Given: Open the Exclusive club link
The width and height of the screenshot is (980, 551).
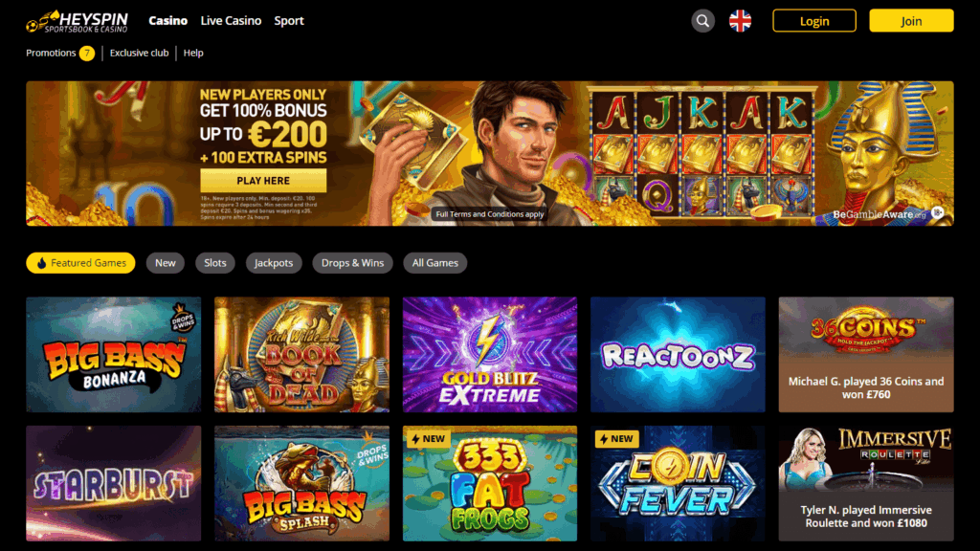Looking at the screenshot, I should [x=140, y=54].
